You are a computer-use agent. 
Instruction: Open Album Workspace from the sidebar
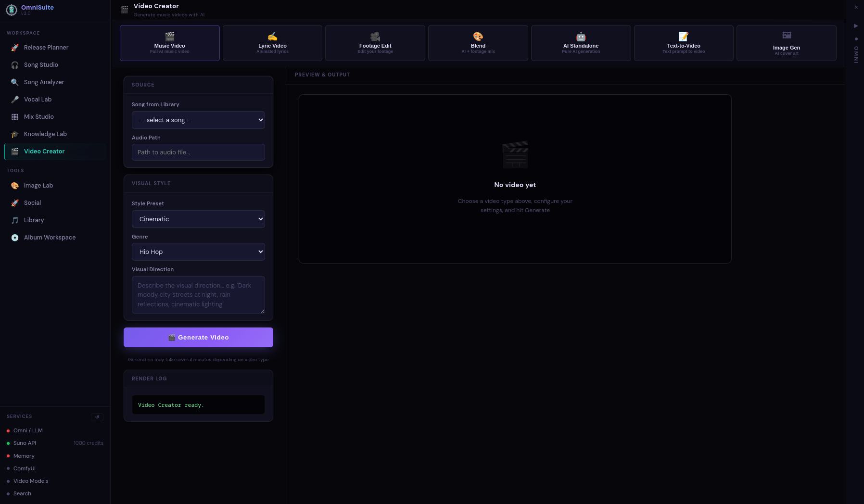tap(50, 237)
